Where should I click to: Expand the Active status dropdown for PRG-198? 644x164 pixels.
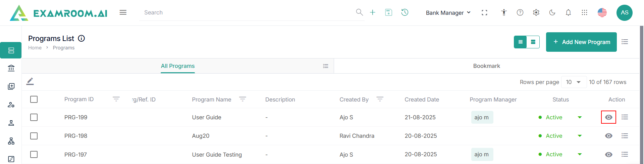(580, 136)
